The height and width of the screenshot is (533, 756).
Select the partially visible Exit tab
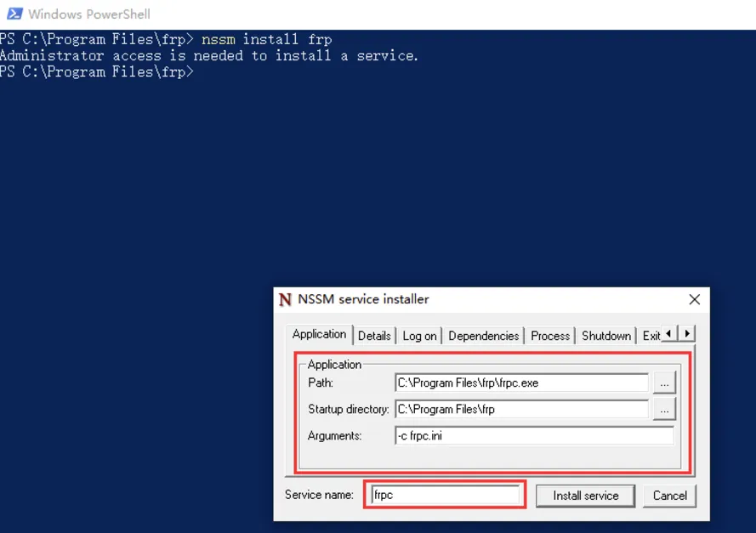pyautogui.click(x=651, y=336)
